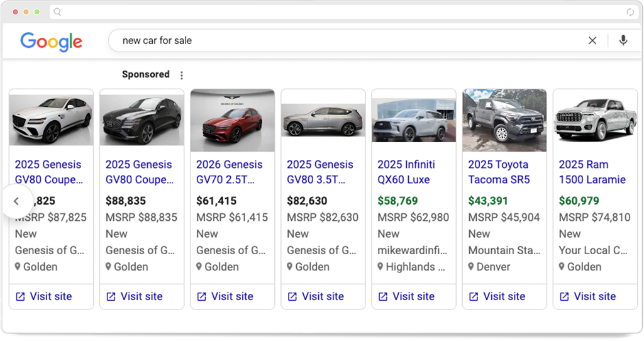Open 2026 Genesis GV70 2.5T title link
This screenshot has width=644, height=341.
tap(229, 172)
